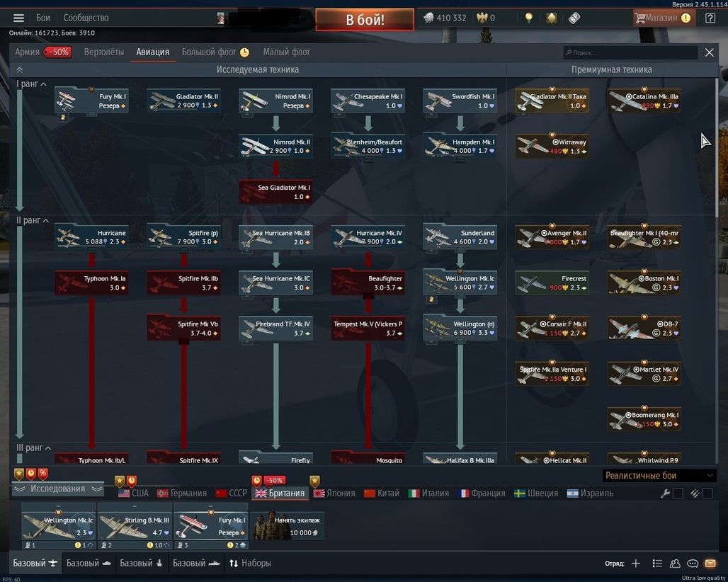Click the silver lions balance 410 332

coord(445,18)
